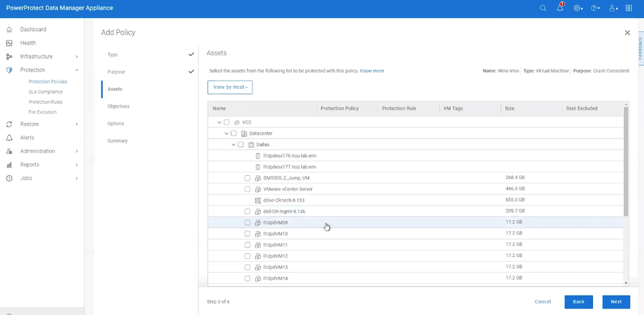Viewport: 644px width, 315px height.
Task: Expand Administration sidebar chevron
Action: (x=77, y=151)
